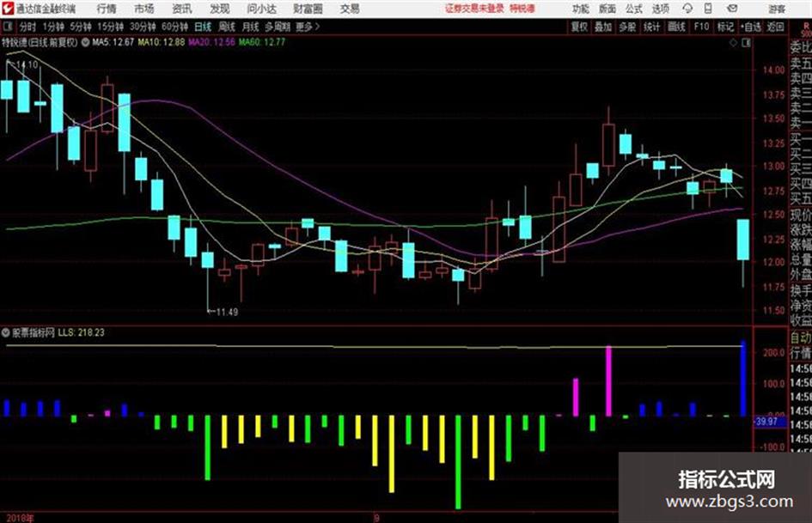Switch to 月线 monthly chart tab
The width and height of the screenshot is (812, 523).
click(x=251, y=27)
